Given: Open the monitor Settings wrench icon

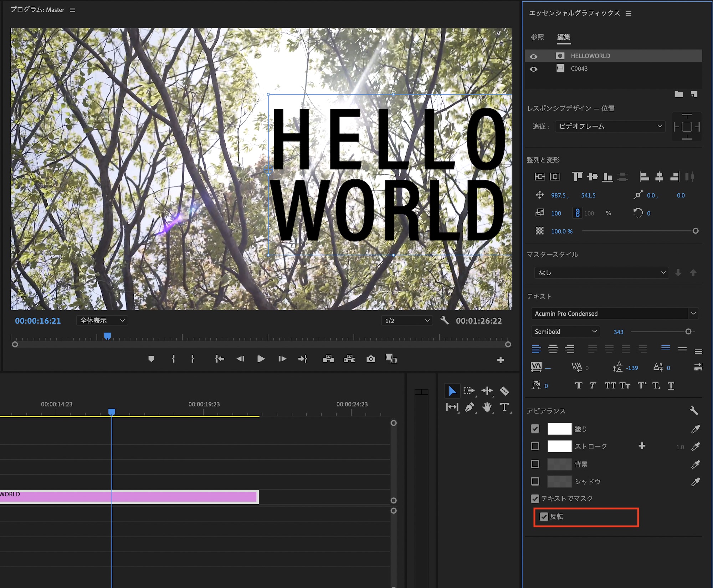Looking at the screenshot, I should tap(444, 320).
